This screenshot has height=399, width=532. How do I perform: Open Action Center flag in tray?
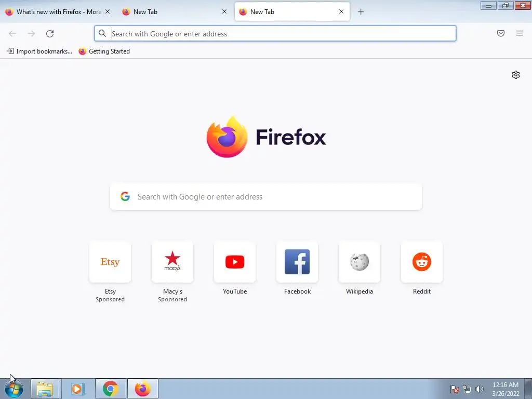pyautogui.click(x=455, y=389)
